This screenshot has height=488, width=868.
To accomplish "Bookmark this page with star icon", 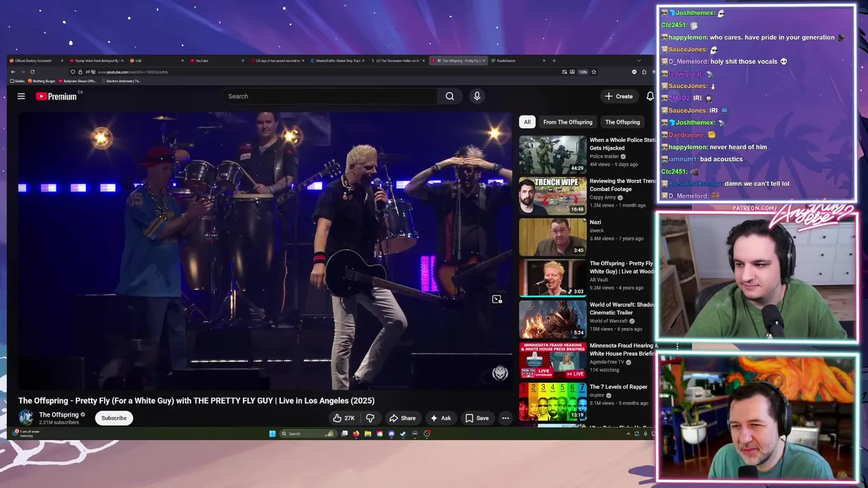I will (x=594, y=72).
